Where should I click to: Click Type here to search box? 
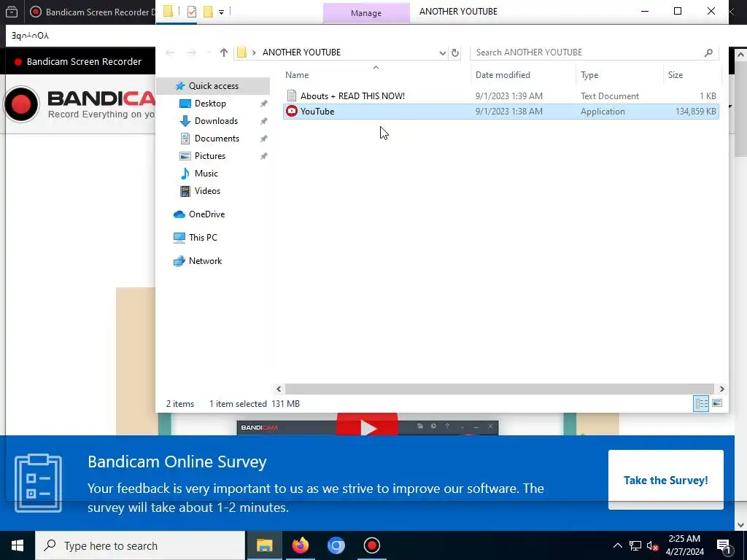click(140, 545)
